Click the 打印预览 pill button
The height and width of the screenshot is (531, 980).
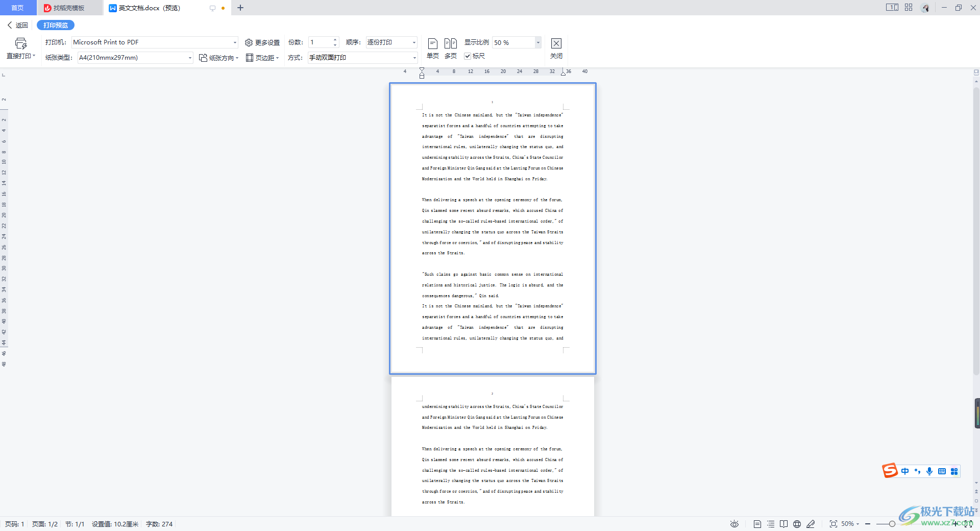56,25
